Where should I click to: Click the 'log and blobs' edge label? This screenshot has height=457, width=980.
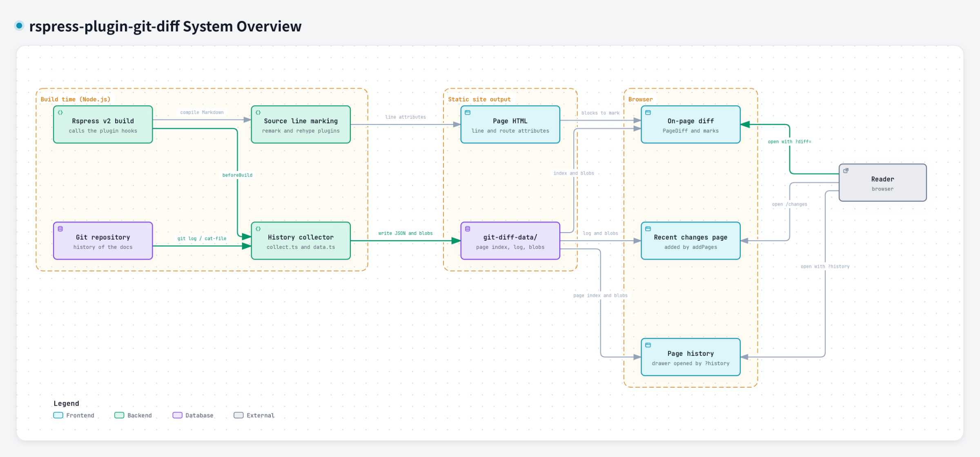point(600,233)
